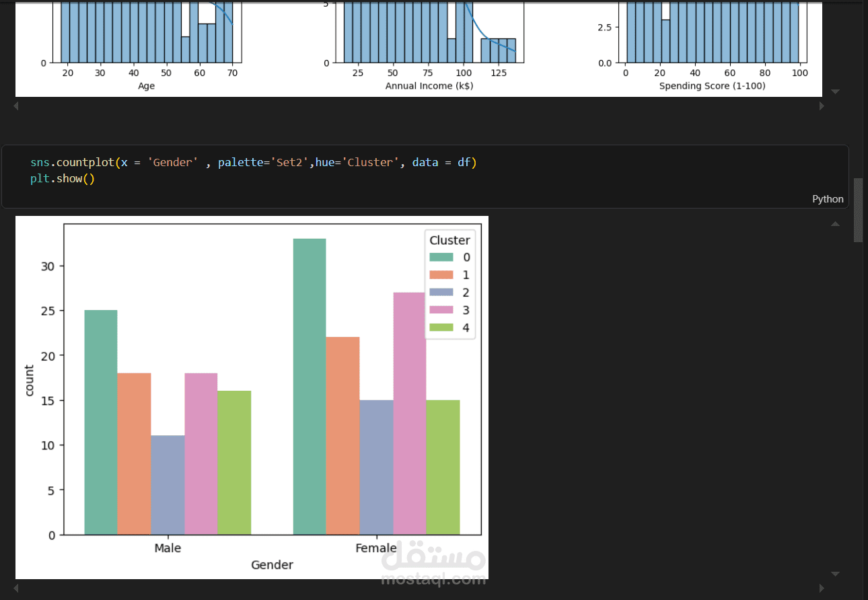Click the pink Cluster 3 legend swatch

(441, 310)
